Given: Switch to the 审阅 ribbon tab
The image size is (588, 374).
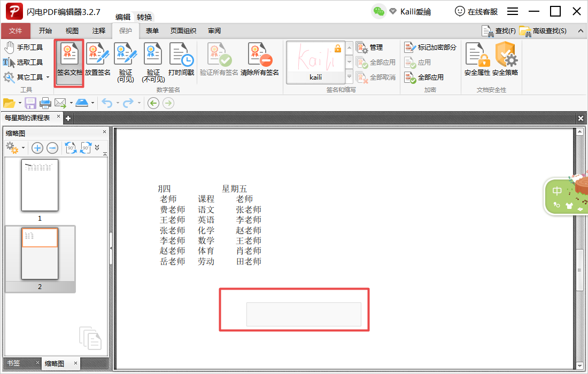Looking at the screenshot, I should [214, 31].
